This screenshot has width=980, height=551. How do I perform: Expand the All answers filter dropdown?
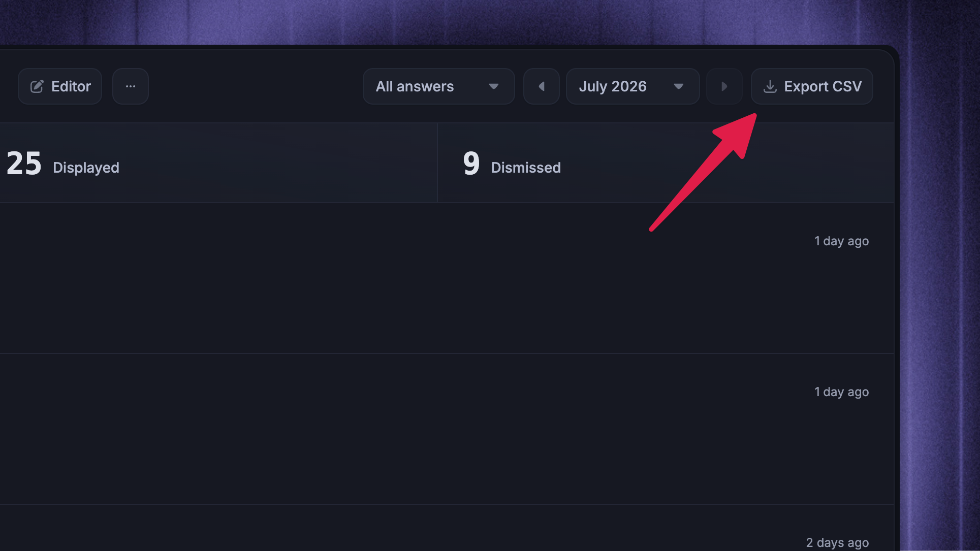tap(439, 86)
